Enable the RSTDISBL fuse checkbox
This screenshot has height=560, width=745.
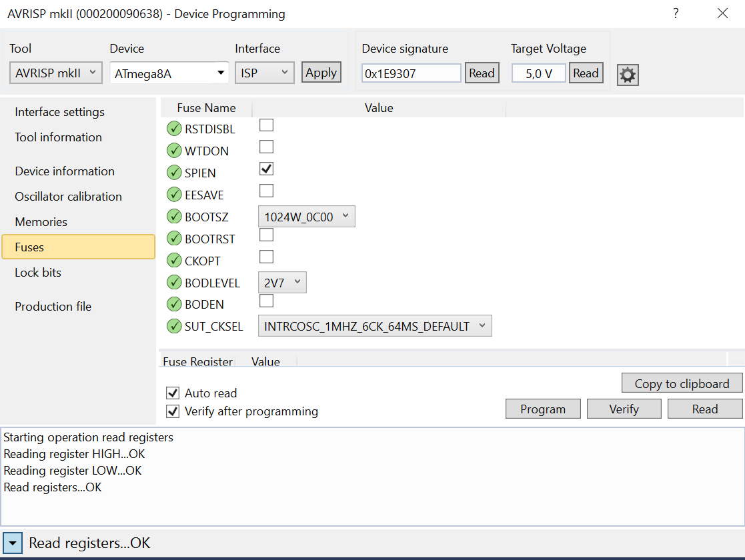[266, 125]
